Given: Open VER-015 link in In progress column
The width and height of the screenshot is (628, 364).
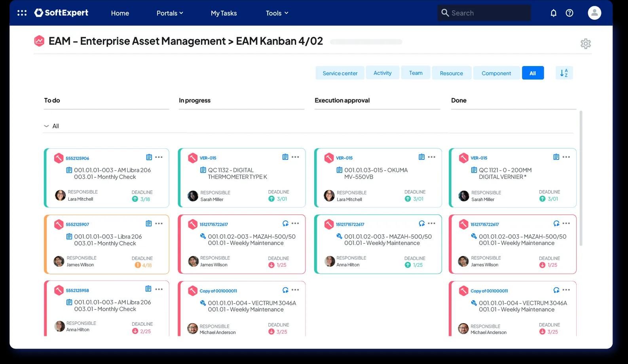Looking at the screenshot, I should click(x=208, y=158).
